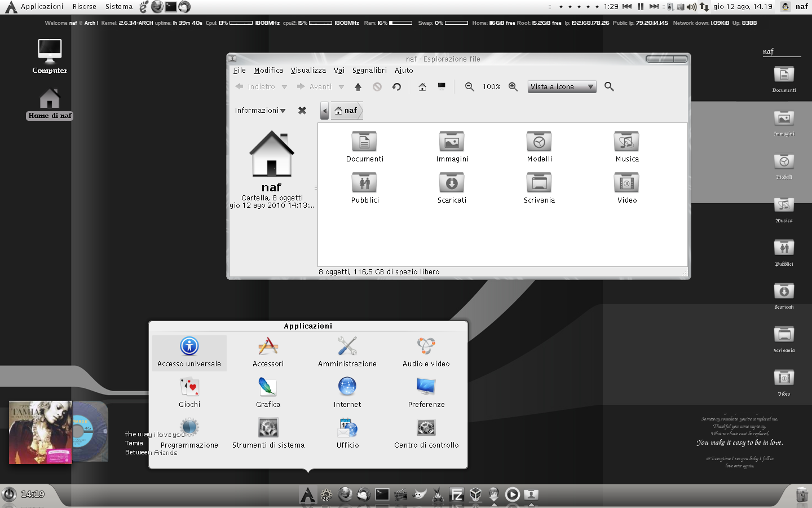Click the Indietro back button
812x508 pixels.
coord(255,86)
